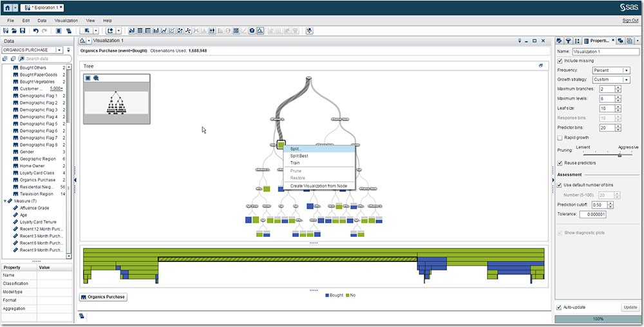Open the Visualization menu

[66, 21]
